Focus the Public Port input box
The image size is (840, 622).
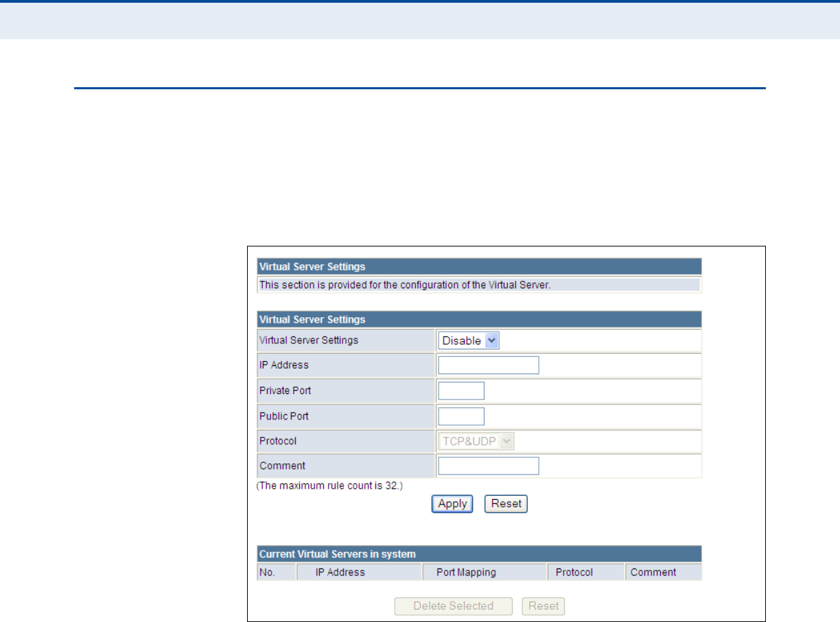pos(461,416)
